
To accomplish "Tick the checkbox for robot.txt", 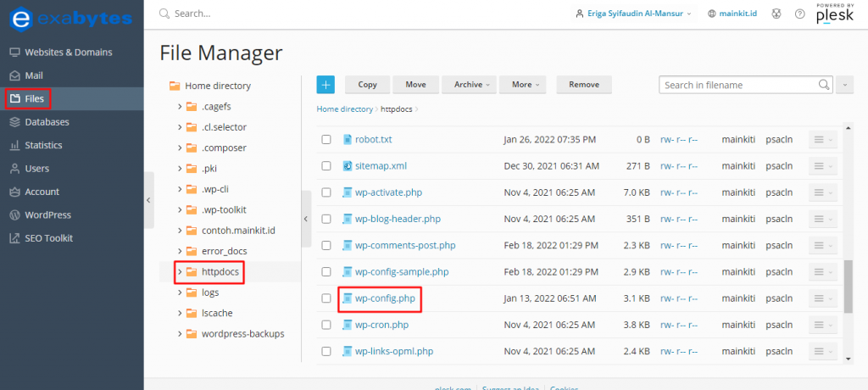I will point(326,140).
